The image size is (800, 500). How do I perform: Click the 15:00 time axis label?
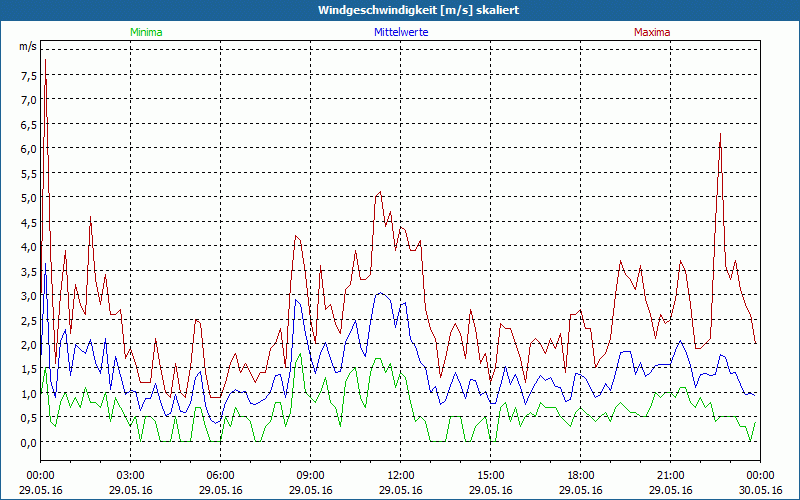tap(490, 476)
